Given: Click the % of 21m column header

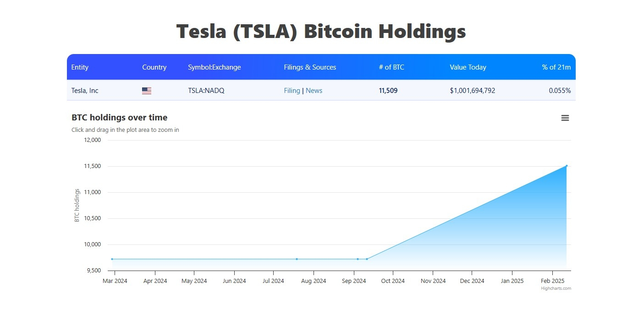Looking at the screenshot, I should [556, 67].
